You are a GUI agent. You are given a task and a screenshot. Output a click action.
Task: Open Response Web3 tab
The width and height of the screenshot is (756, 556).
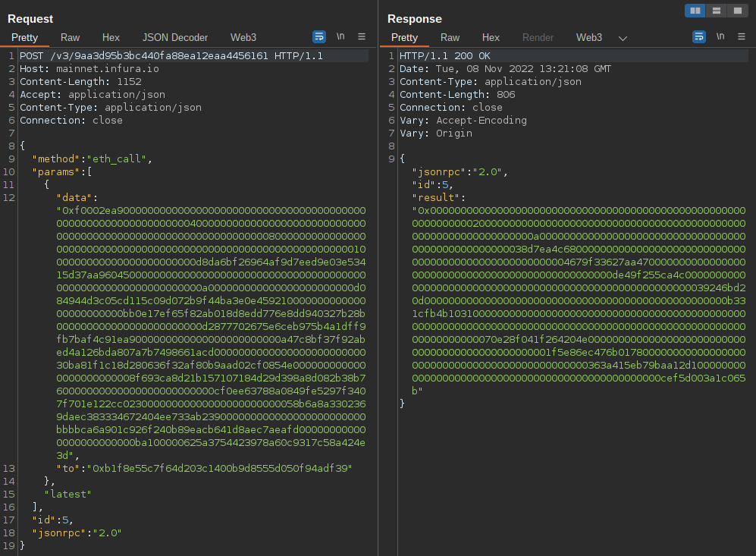(589, 38)
